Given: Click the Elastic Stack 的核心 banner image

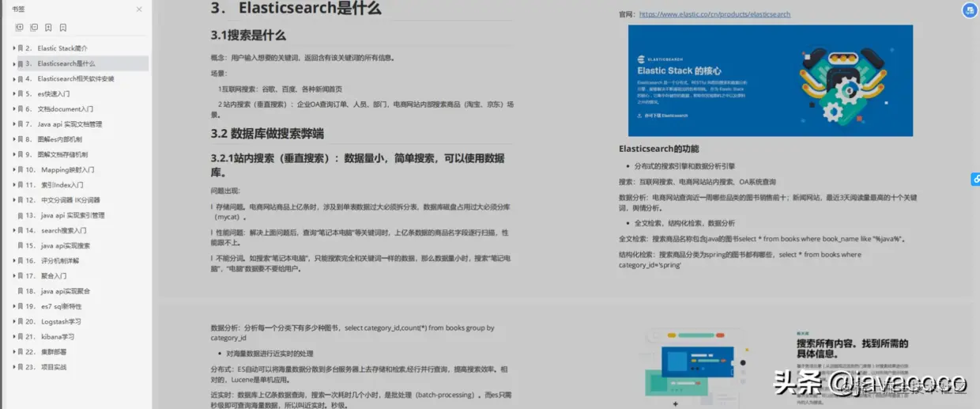Looking at the screenshot, I should (x=771, y=80).
